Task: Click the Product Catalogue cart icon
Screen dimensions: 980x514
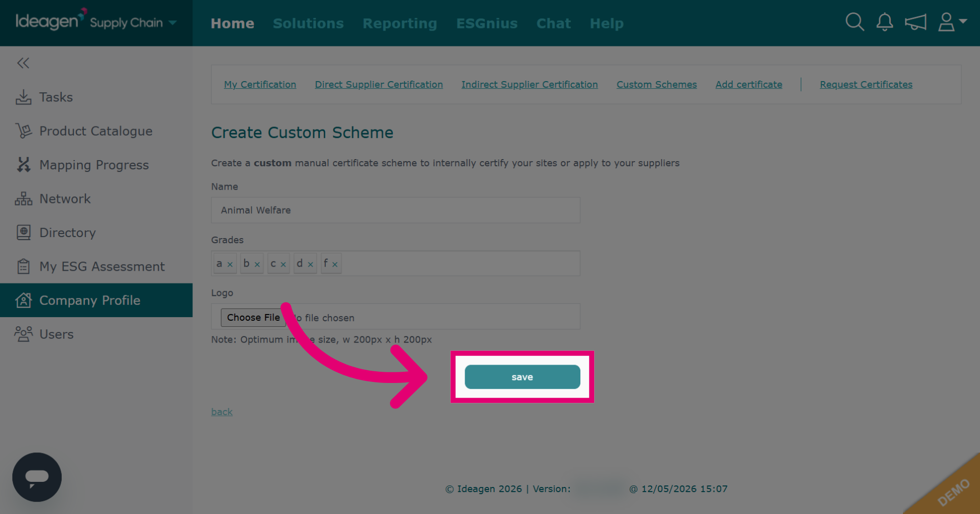Action: point(23,131)
